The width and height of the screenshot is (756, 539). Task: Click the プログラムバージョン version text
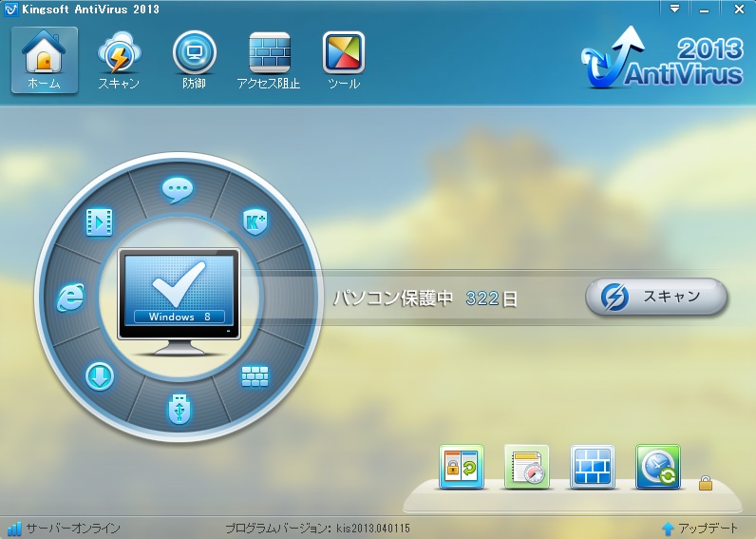(x=318, y=529)
